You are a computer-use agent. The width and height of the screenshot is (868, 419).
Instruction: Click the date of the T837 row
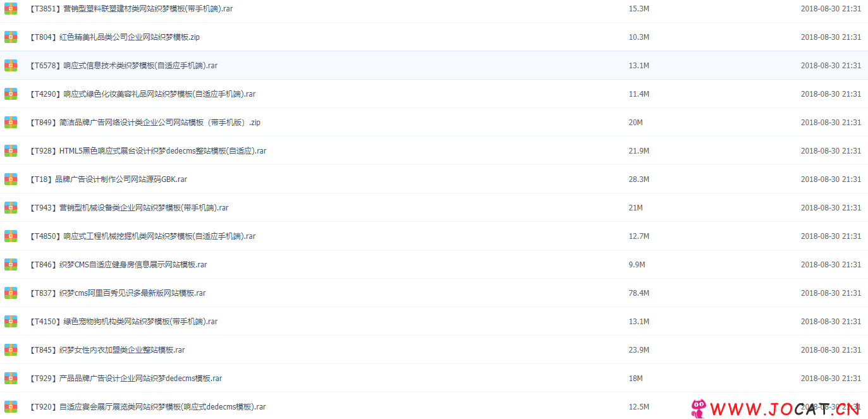point(831,293)
